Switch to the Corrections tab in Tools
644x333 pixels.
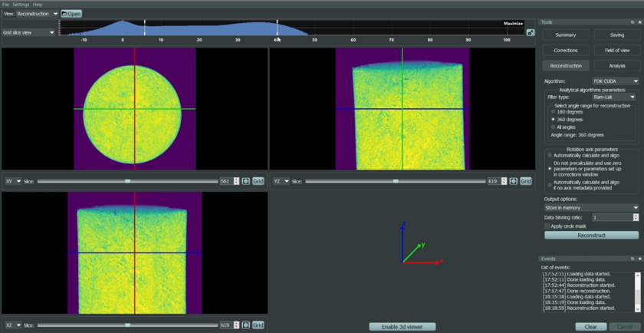pos(566,50)
